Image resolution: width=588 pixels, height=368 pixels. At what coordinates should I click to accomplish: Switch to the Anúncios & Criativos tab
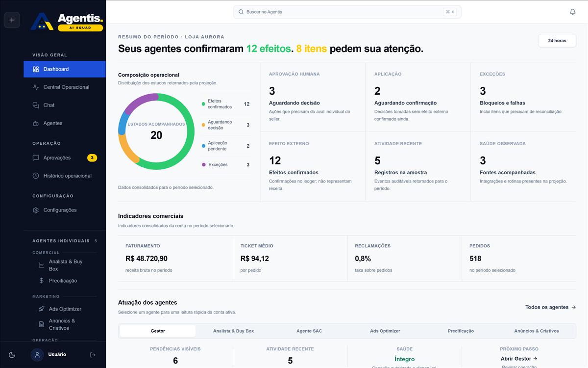(537, 331)
